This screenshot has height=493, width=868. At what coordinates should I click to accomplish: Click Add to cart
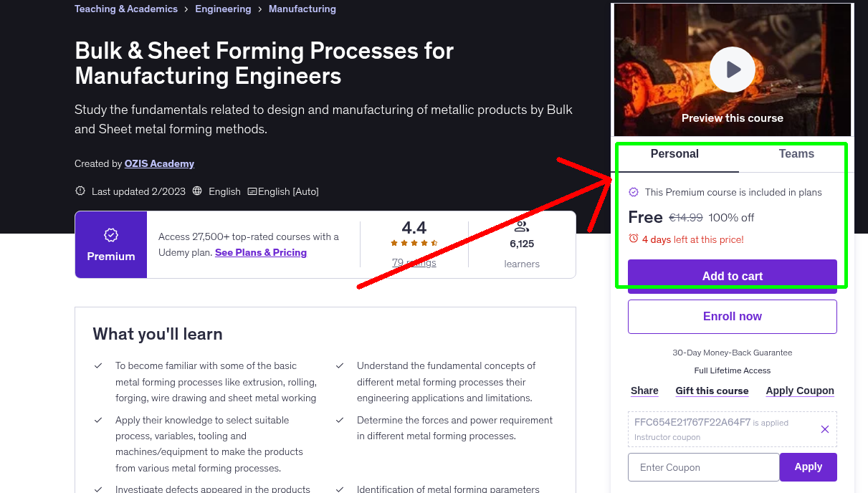(732, 276)
